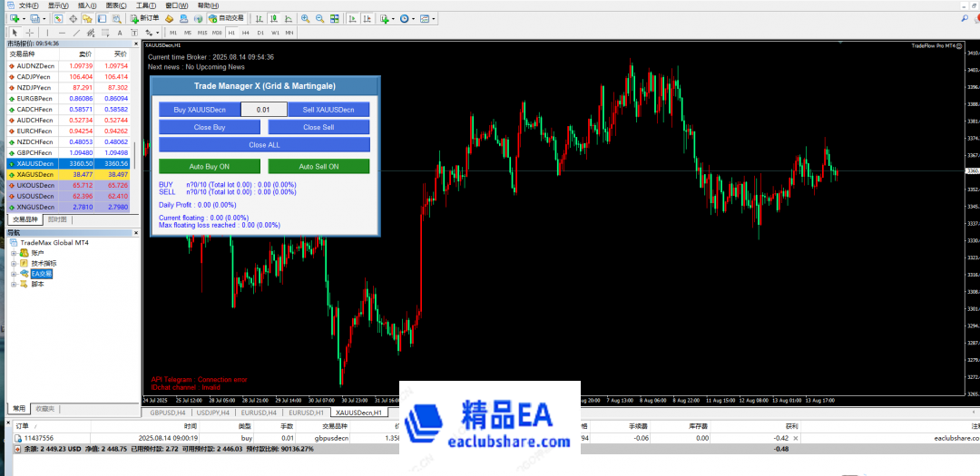Click the New Order (新订单) toolbar button

[x=146, y=18]
